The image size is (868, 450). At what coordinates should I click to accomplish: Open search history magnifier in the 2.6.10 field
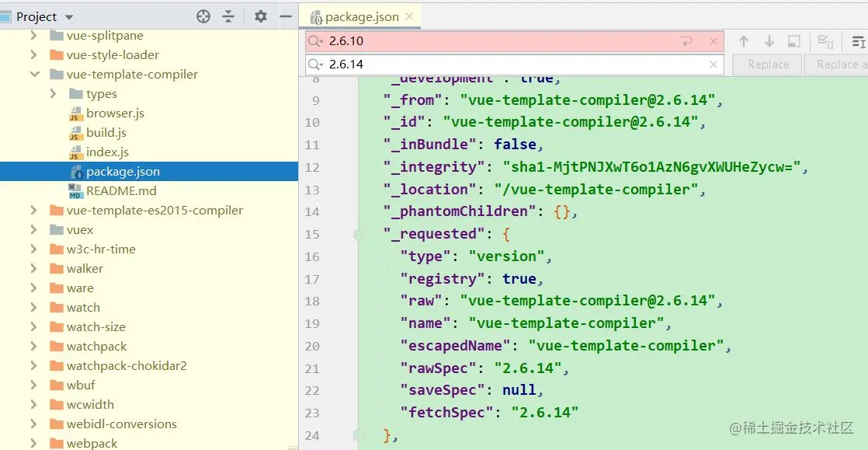tap(316, 41)
